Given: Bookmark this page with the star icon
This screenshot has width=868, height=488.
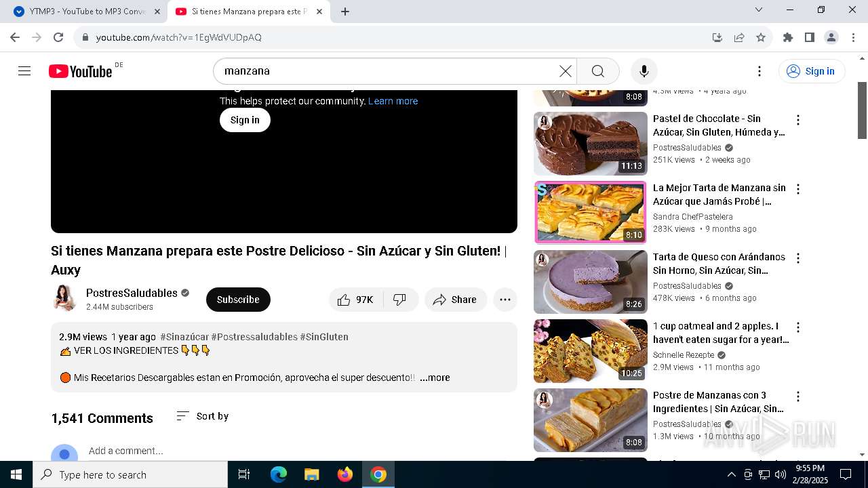Looking at the screenshot, I should 761,37.
